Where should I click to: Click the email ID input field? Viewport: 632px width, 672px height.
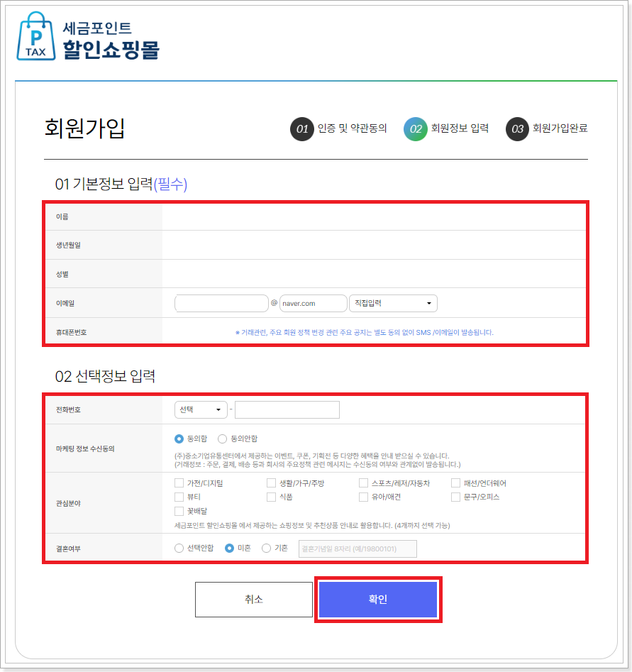(x=221, y=303)
